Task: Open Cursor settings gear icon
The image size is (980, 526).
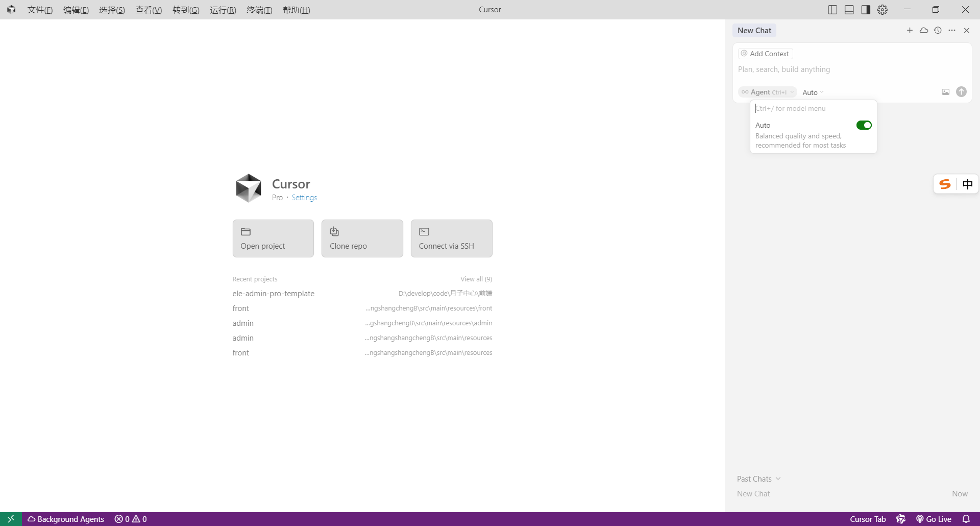Action: point(883,10)
